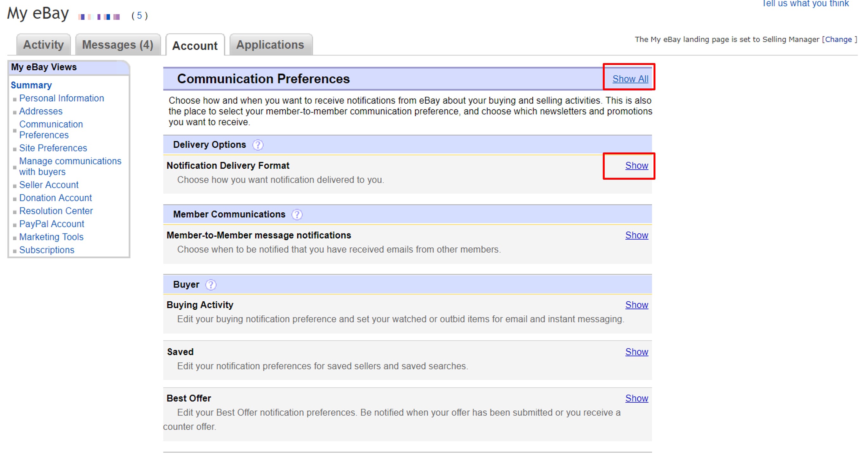This screenshot has width=868, height=457.
Task: Open Communication Preferences sidebar link
Action: tap(51, 130)
